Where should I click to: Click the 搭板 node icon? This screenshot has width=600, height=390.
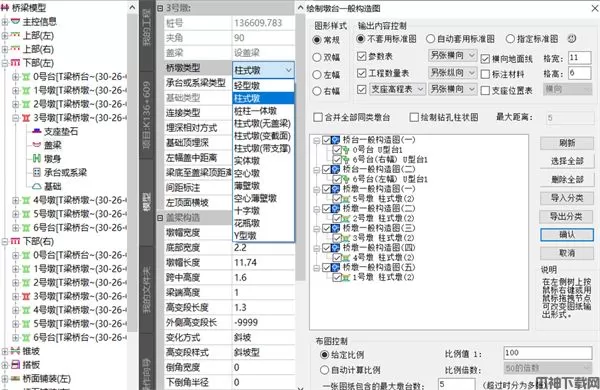(x=15, y=365)
